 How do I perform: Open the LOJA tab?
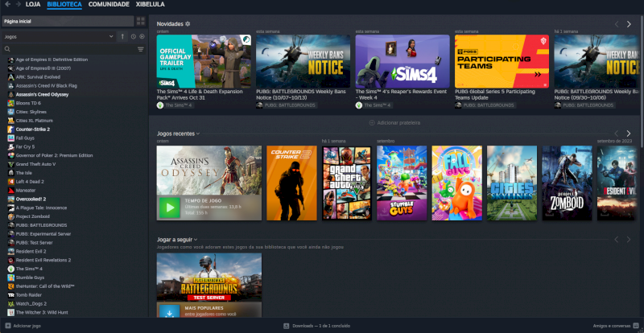coord(33,5)
